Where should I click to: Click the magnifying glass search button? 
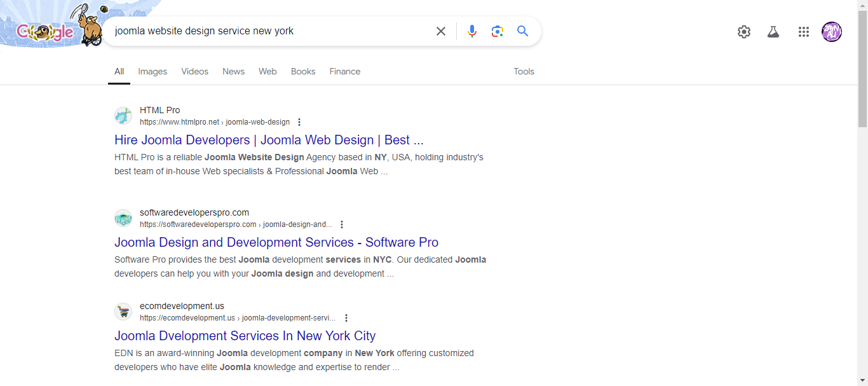522,31
